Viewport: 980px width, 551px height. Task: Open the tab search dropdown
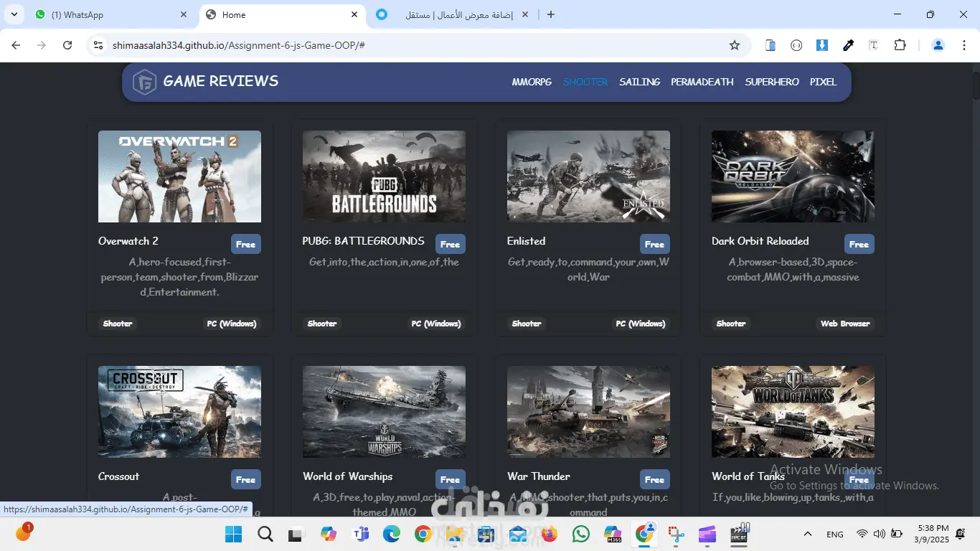pos(16,14)
